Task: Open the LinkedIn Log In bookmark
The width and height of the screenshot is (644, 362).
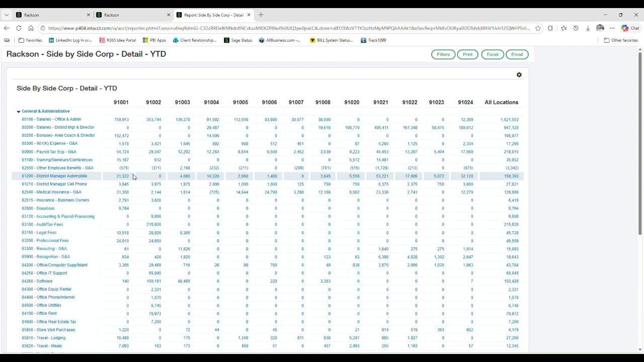Action: click(70, 40)
